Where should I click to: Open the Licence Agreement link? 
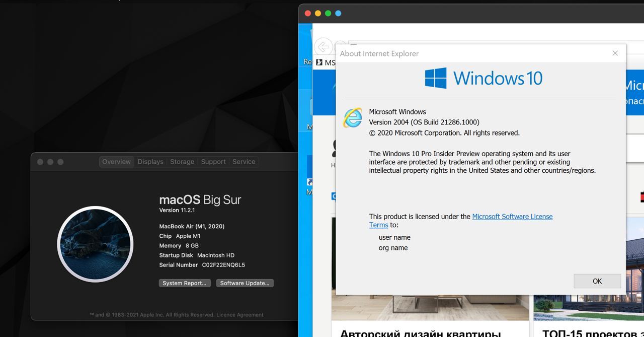click(x=240, y=315)
